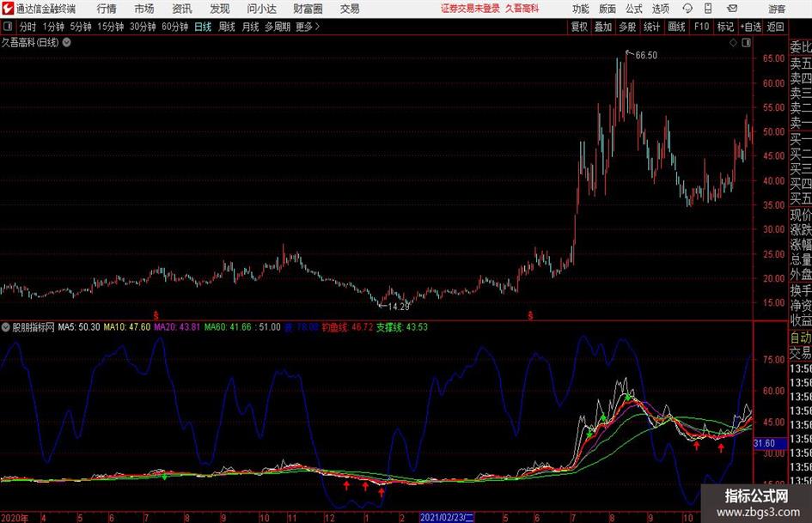Open the customer service headset icon
Viewport: 812px width, 523px height.
pos(687,9)
